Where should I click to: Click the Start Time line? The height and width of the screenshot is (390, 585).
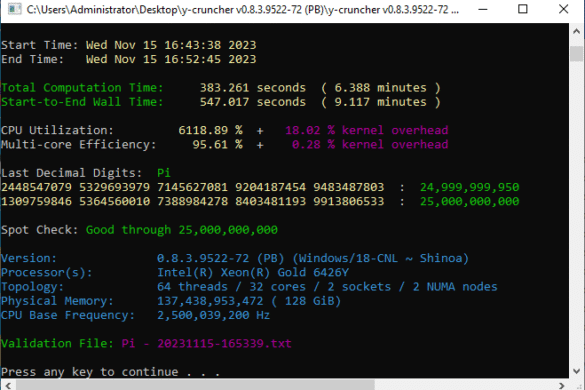(128, 45)
